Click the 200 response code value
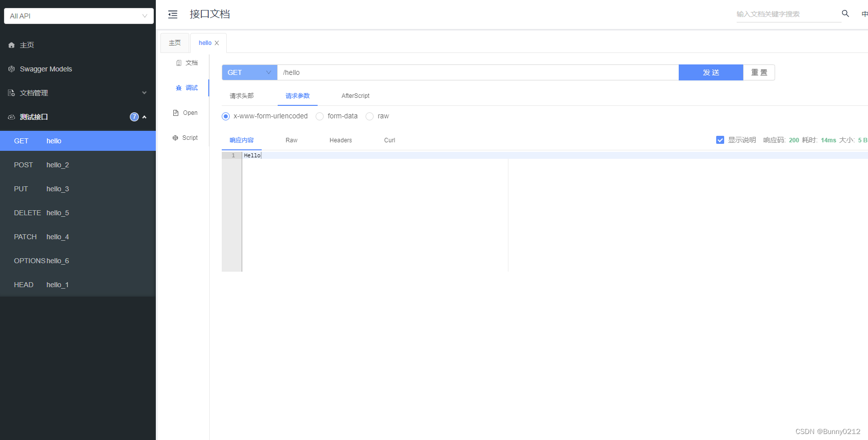This screenshot has width=868, height=440. pos(794,140)
